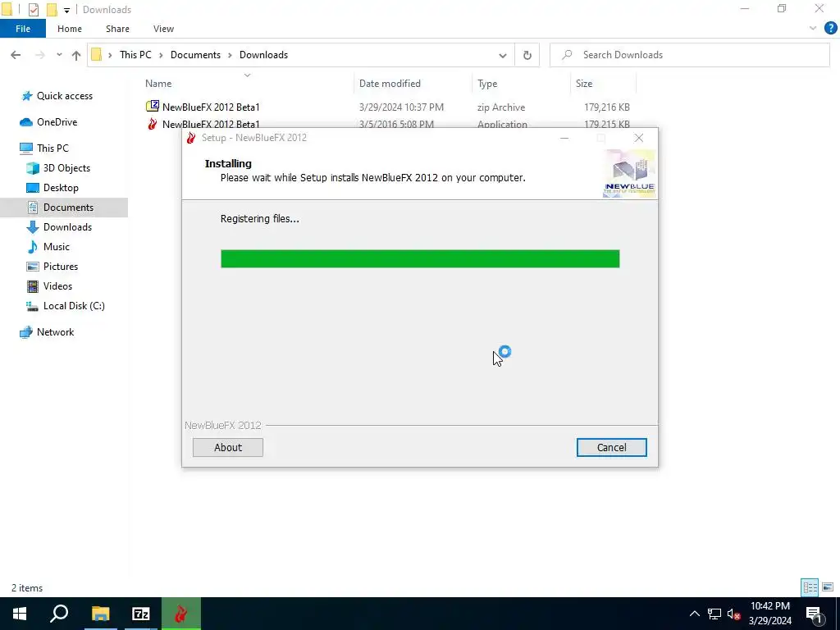
Task: Open Pictures folder in sidebar
Action: pyautogui.click(x=61, y=267)
